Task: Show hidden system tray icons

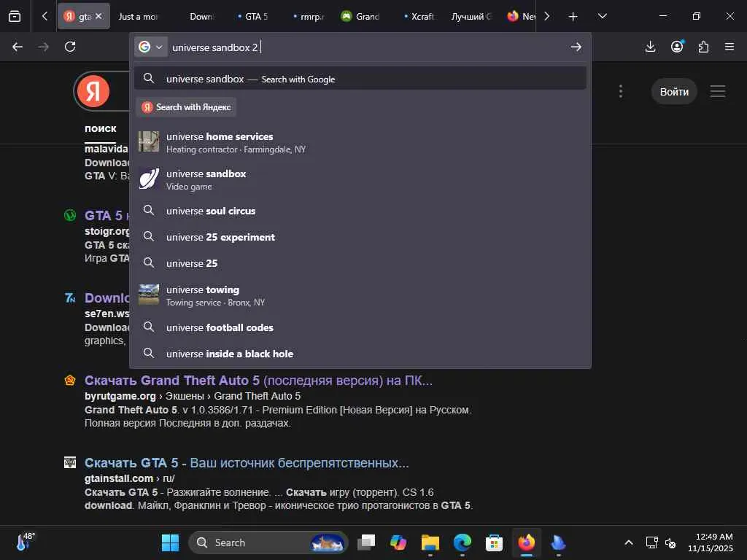Action: (x=629, y=542)
